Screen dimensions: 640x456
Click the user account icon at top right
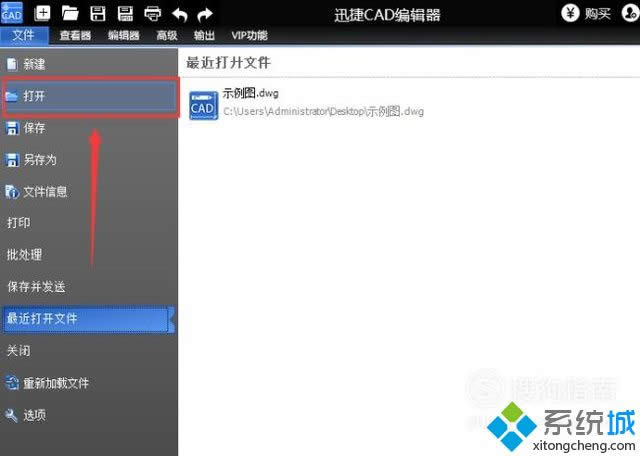(630, 13)
